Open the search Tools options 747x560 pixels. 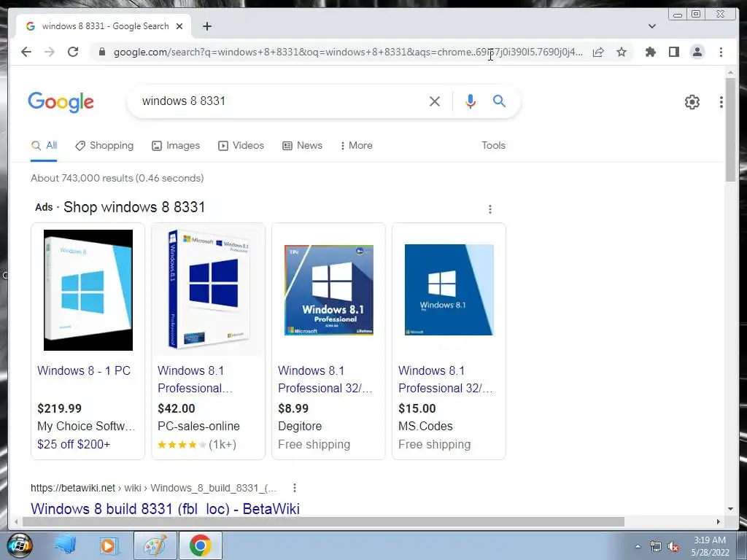(493, 146)
